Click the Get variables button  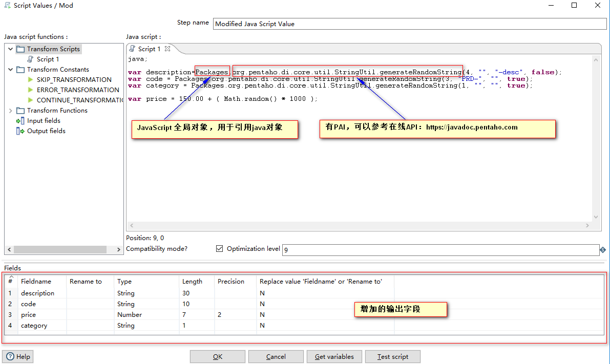coord(334,356)
